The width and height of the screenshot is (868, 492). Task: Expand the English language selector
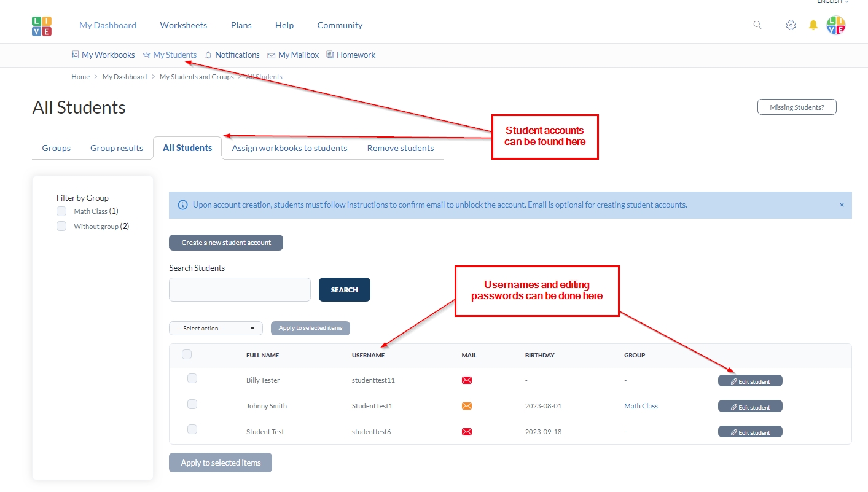click(x=832, y=2)
